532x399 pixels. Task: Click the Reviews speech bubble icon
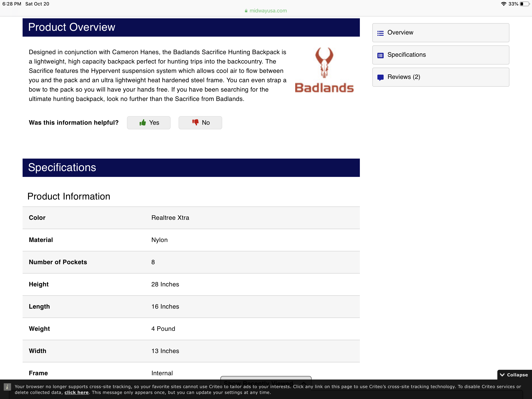(x=380, y=78)
